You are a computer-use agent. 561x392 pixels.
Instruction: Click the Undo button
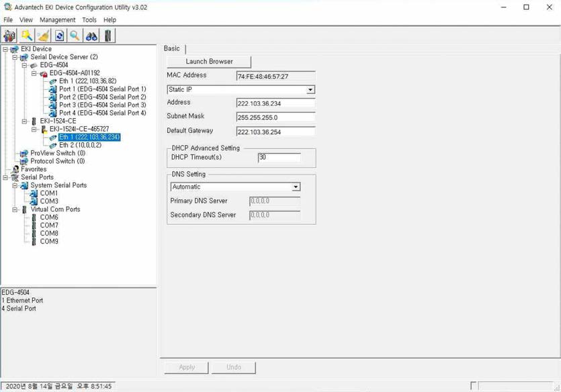[x=234, y=367]
